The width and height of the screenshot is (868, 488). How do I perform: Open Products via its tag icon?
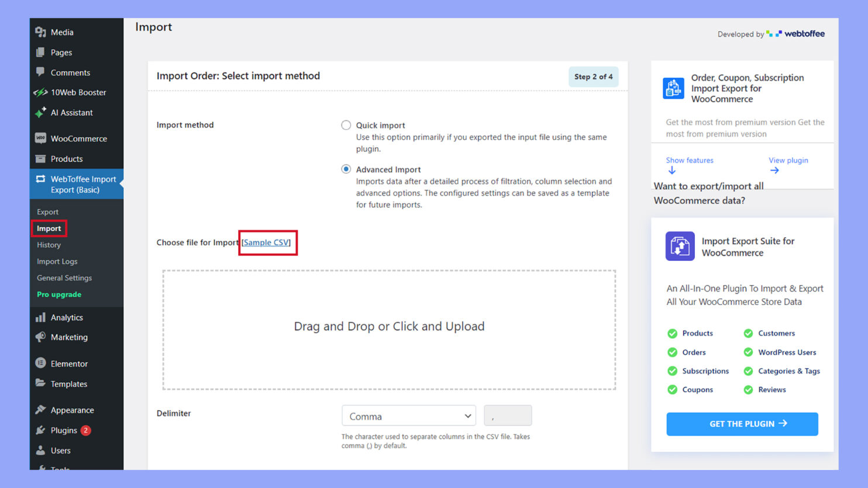[x=40, y=158]
